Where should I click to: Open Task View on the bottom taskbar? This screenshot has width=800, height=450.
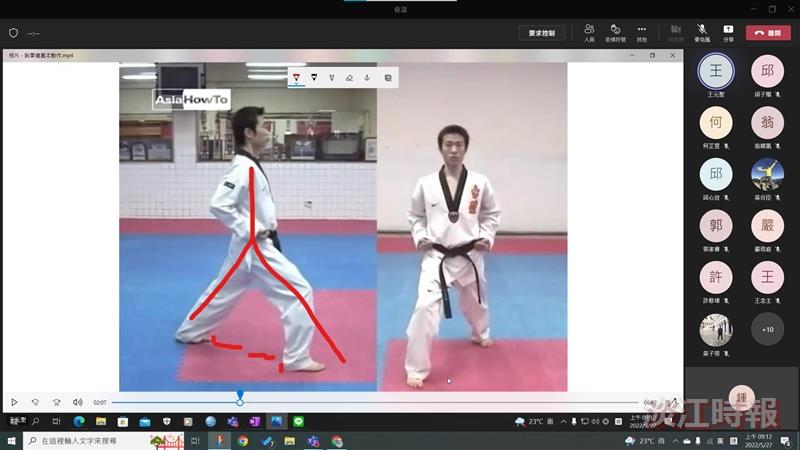(x=195, y=441)
